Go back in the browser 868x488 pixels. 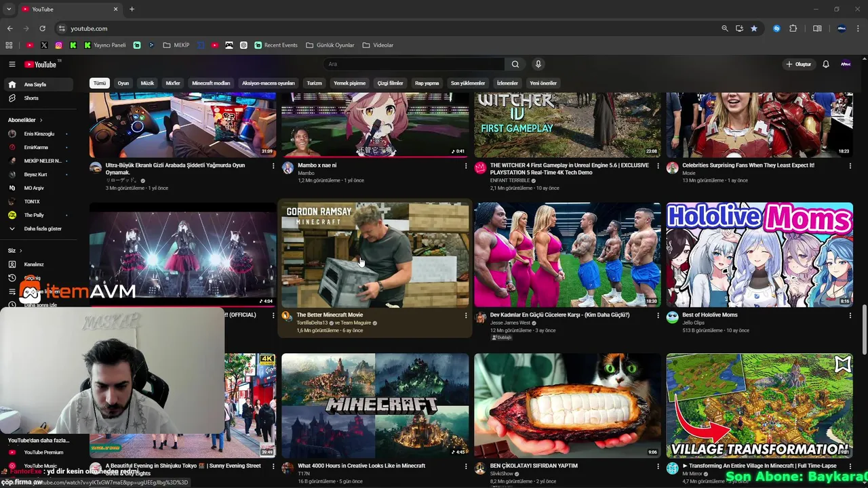click(9, 28)
